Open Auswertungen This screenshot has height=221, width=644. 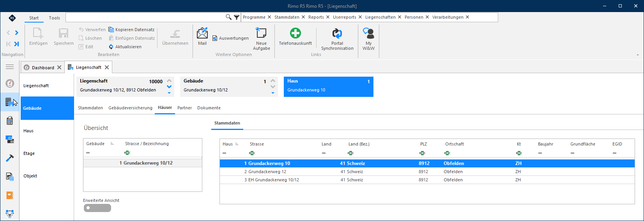230,38
